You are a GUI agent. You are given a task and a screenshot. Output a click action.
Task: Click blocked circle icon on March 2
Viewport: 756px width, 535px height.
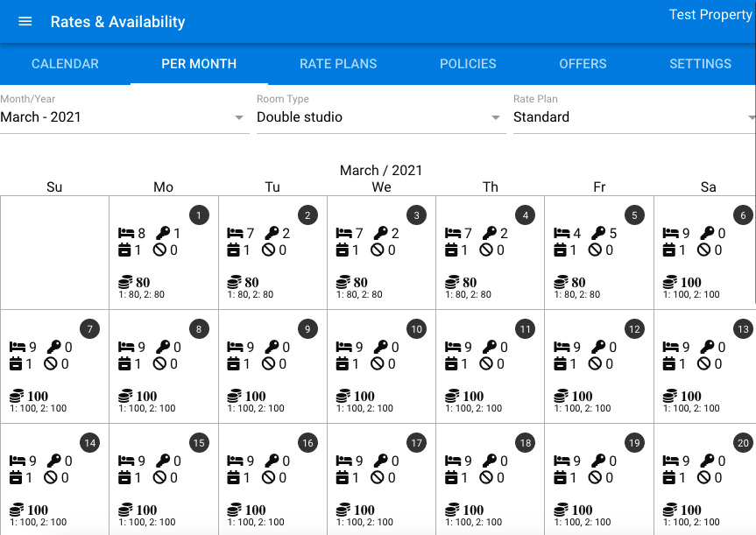coord(269,250)
